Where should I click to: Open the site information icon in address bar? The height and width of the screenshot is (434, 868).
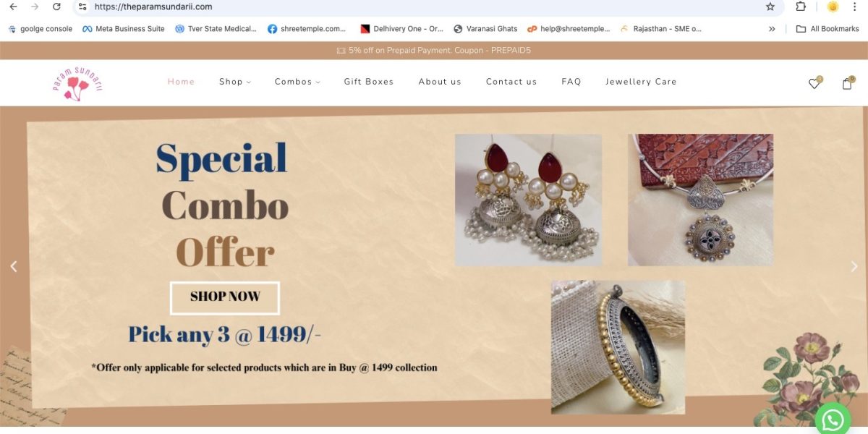tap(82, 7)
